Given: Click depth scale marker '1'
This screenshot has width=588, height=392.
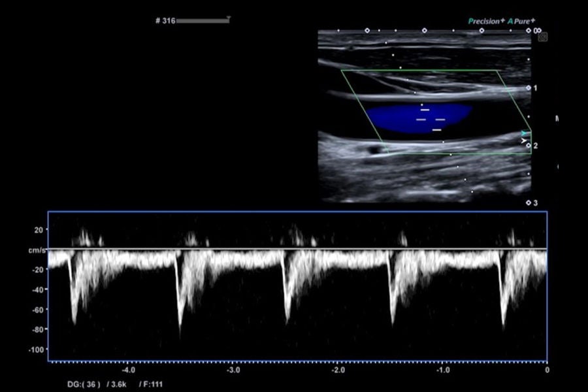Looking at the screenshot, I should click(x=536, y=88).
